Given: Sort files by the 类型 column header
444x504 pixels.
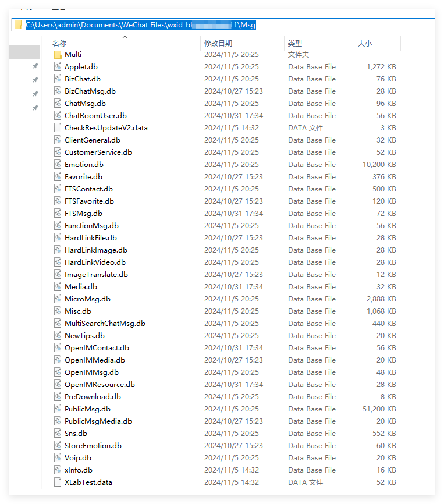Looking at the screenshot, I should 295,44.
